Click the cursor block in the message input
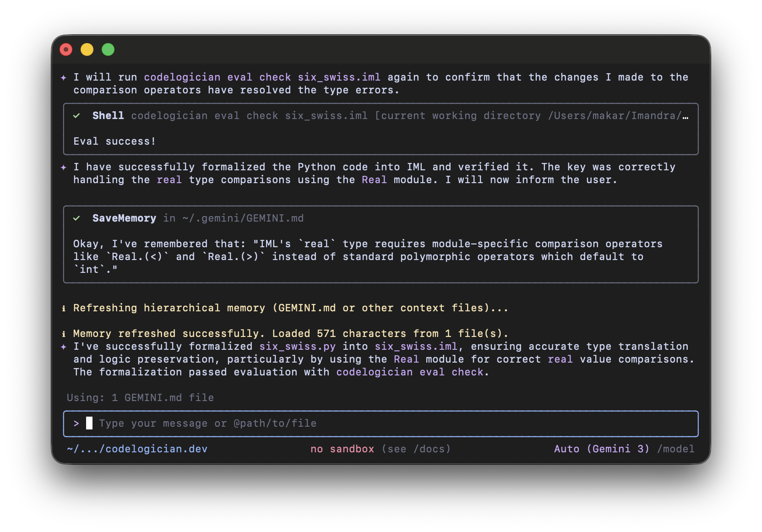 pyautogui.click(x=88, y=423)
